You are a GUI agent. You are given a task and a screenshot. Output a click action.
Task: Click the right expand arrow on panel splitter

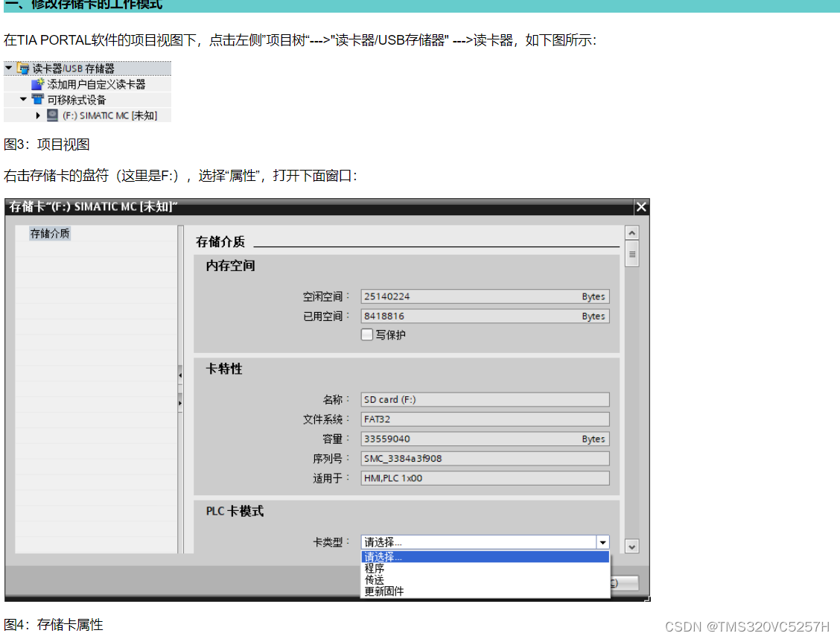click(x=180, y=403)
